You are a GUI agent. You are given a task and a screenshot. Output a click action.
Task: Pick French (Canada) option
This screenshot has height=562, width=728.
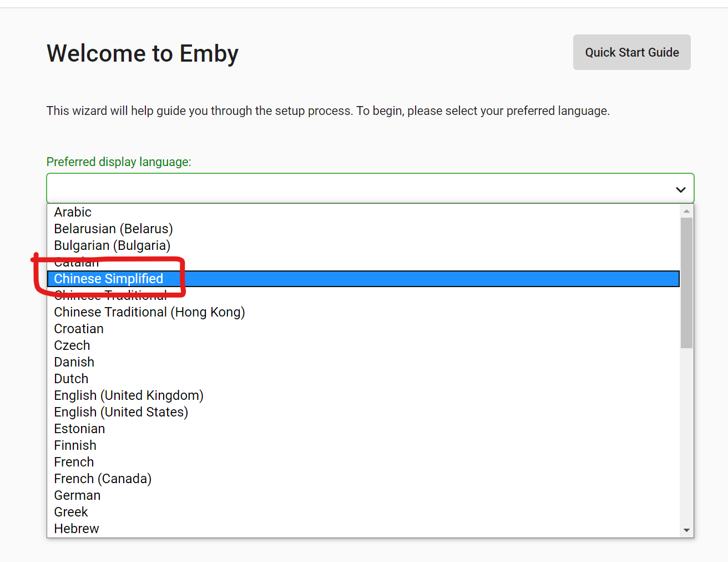[103, 479]
